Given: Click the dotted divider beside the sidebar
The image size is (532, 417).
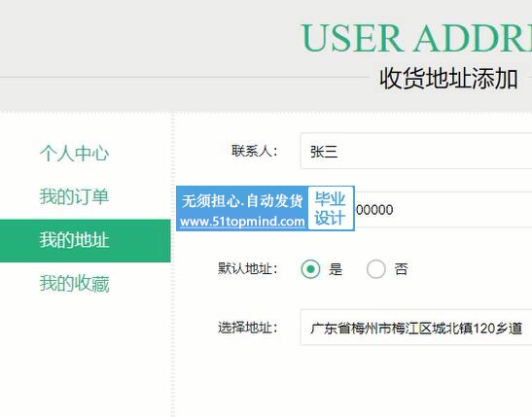Looking at the screenshot, I should pos(173,264).
